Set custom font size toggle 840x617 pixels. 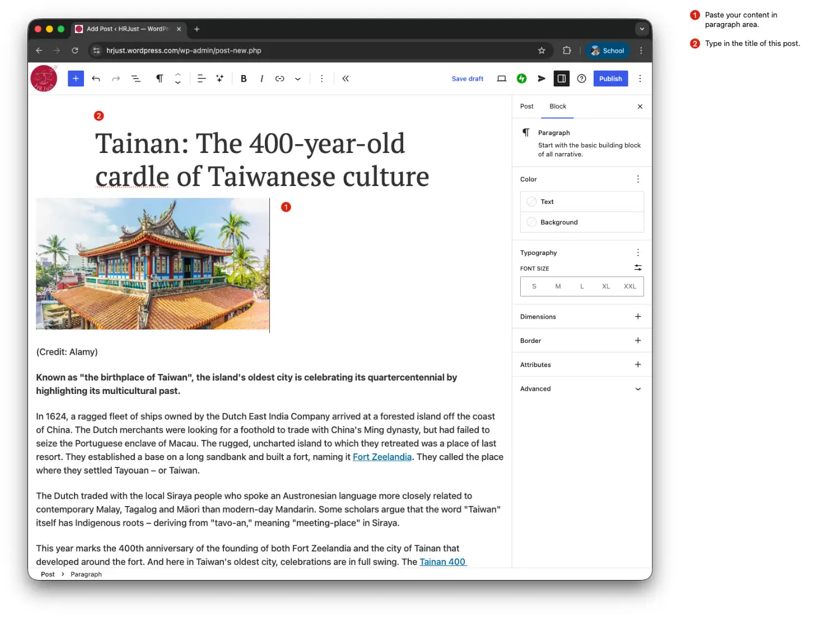click(638, 268)
